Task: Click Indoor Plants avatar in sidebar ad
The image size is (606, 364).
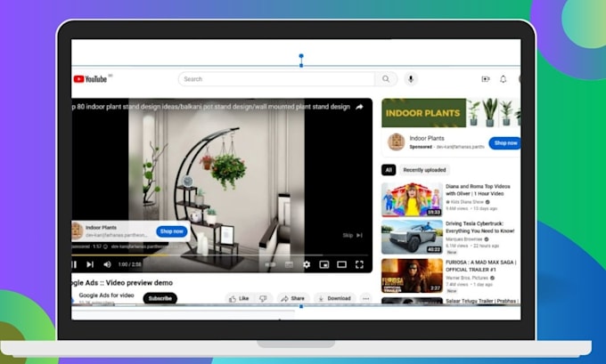Action: [397, 142]
